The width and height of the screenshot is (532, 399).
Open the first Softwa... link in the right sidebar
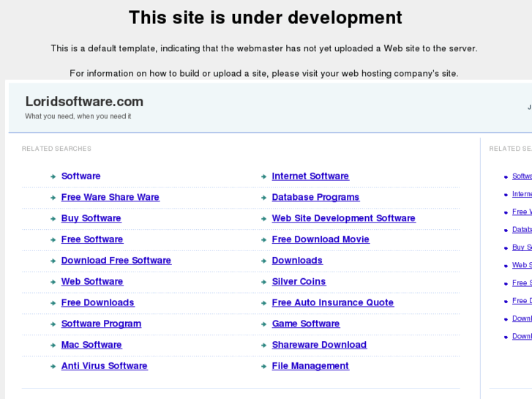coord(522,176)
